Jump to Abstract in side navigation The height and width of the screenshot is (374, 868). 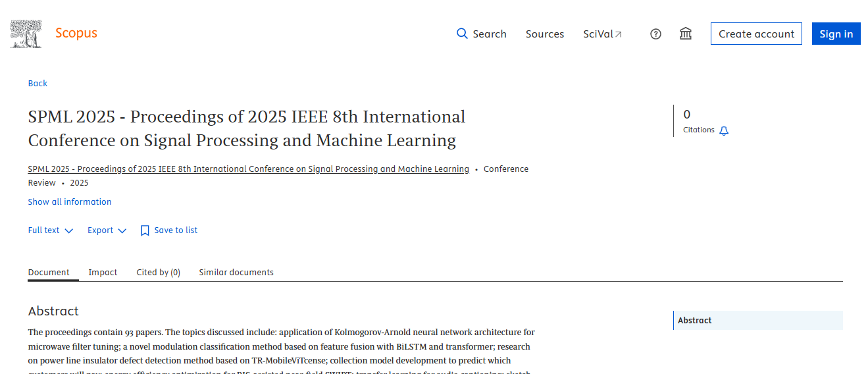click(x=695, y=321)
